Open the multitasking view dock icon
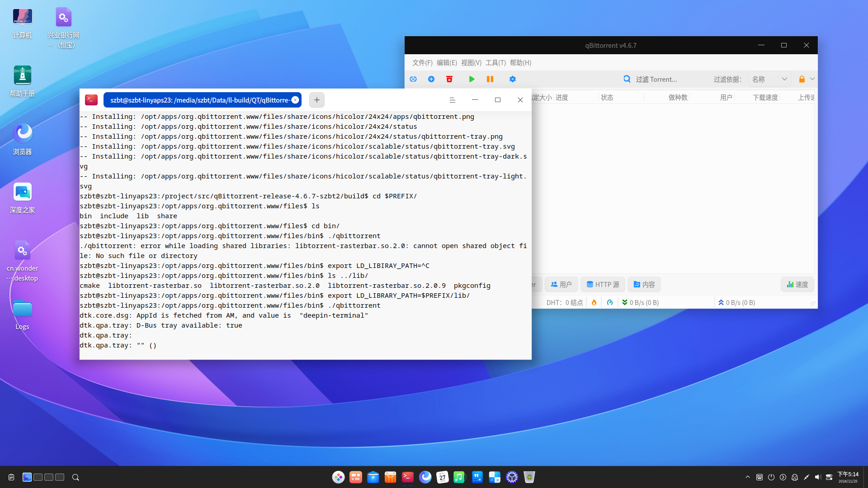The image size is (868, 488). (356, 477)
